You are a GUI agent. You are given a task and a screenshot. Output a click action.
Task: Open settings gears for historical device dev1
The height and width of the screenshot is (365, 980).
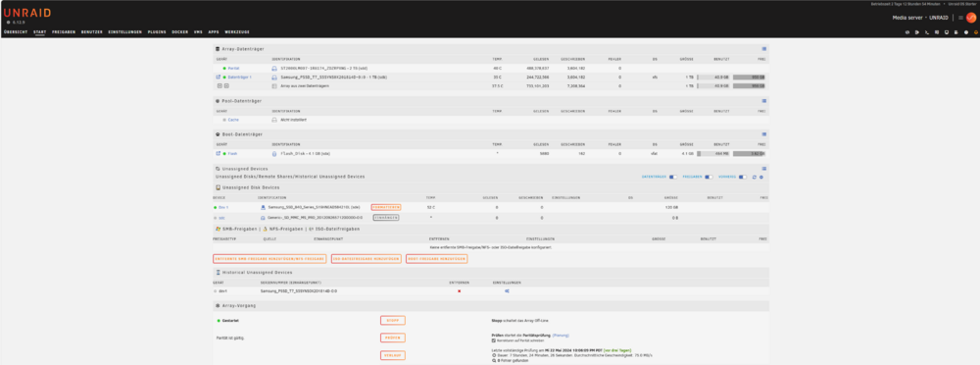507,291
